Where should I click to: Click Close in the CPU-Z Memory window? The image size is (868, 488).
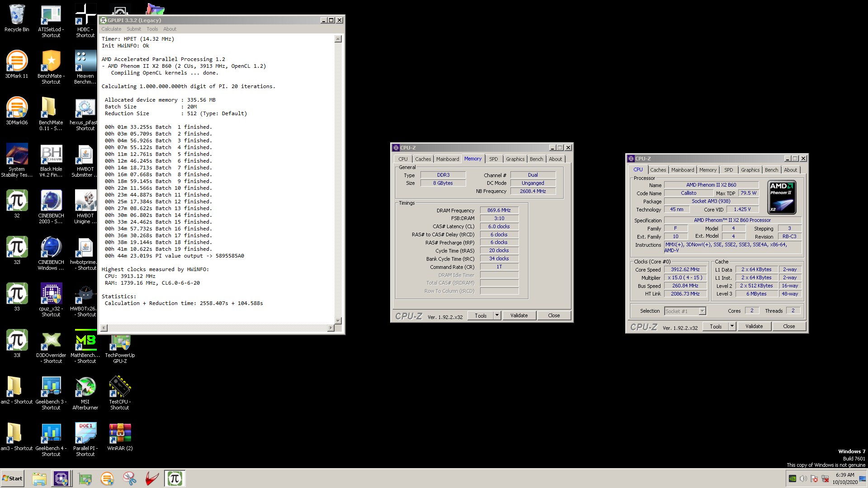tap(554, 315)
